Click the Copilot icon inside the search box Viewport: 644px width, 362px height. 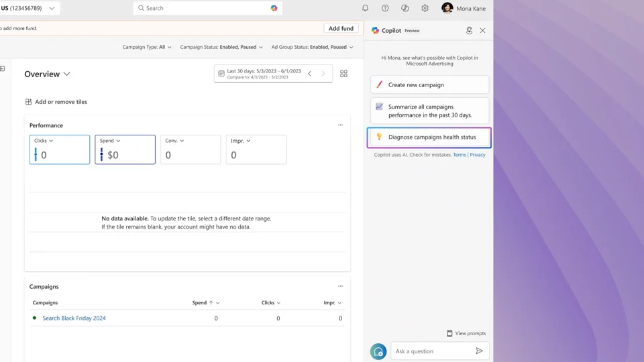(x=274, y=8)
